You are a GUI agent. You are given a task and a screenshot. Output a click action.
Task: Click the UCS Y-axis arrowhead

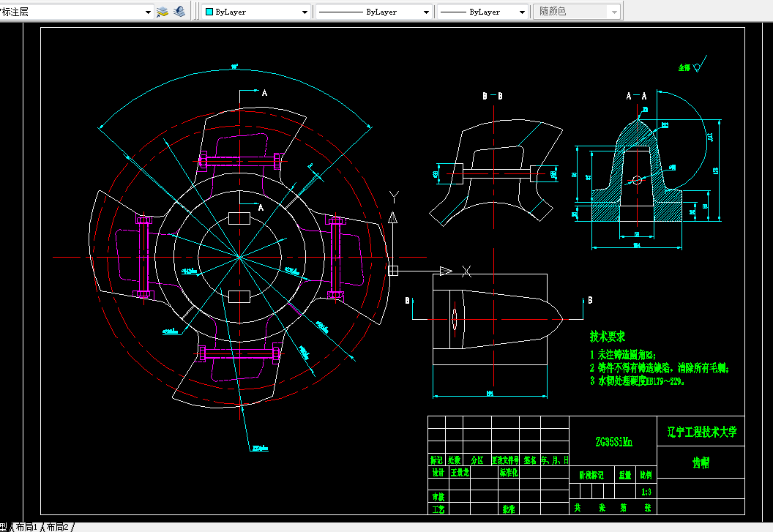pyautogui.click(x=393, y=217)
